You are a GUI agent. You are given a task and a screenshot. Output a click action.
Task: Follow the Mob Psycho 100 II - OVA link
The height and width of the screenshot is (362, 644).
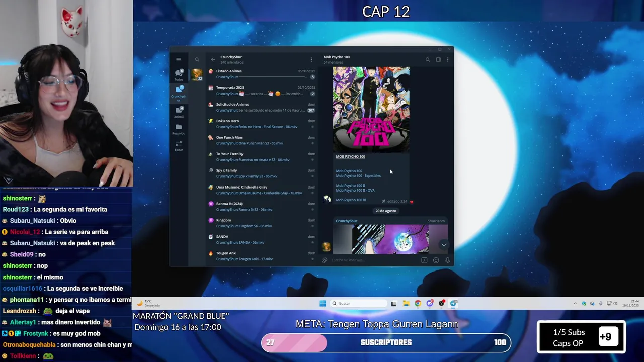pos(355,190)
